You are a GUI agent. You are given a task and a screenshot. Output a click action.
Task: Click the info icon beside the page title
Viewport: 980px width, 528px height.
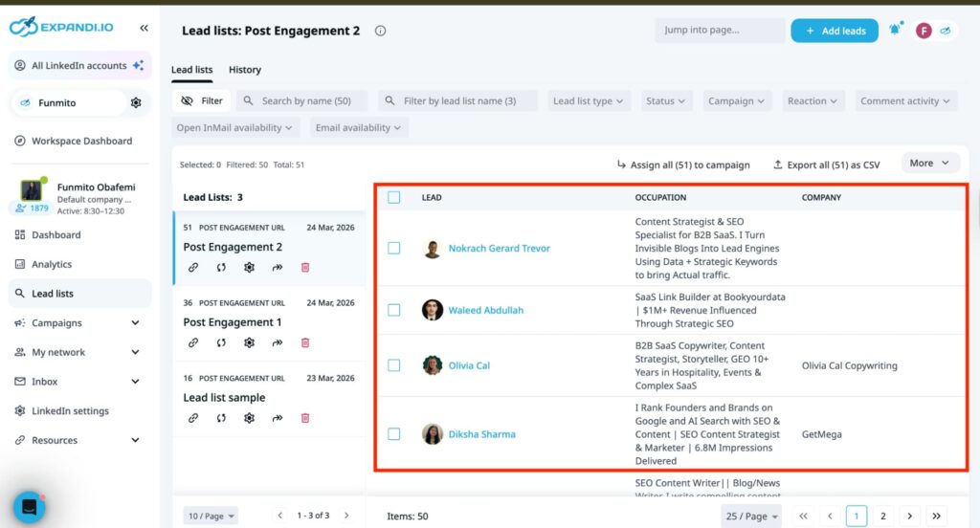pyautogui.click(x=380, y=31)
